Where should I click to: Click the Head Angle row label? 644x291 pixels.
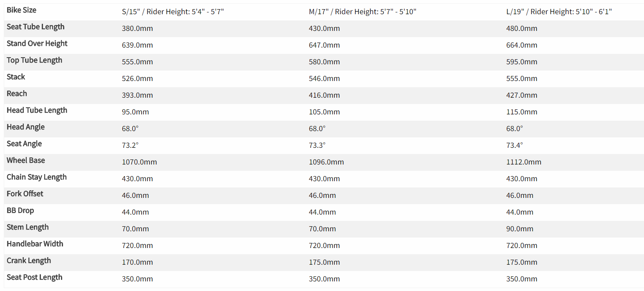(x=25, y=127)
